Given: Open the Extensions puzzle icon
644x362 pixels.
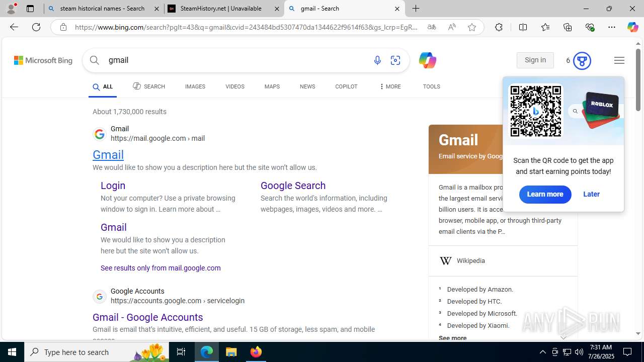Looking at the screenshot, I should pyautogui.click(x=499, y=27).
